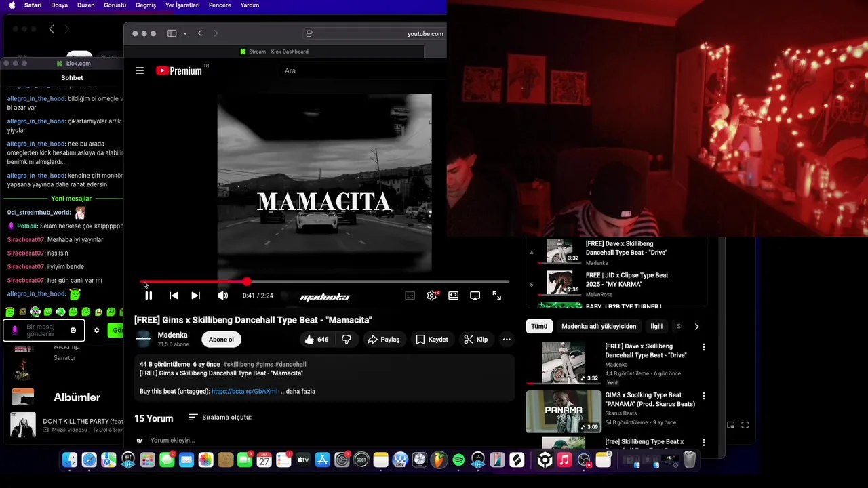Open Trash in the Dock

coord(690,460)
